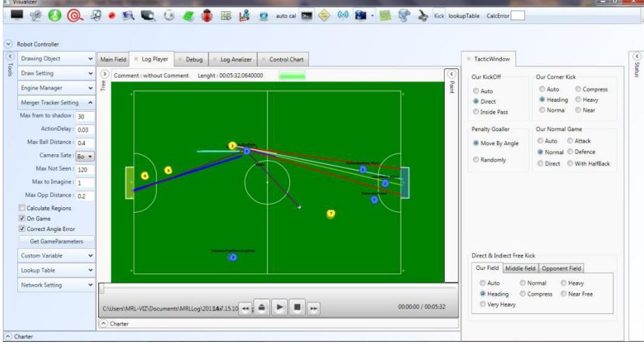Toggle the On Game checkbox
The width and height of the screenshot is (644, 344).
(x=22, y=218)
